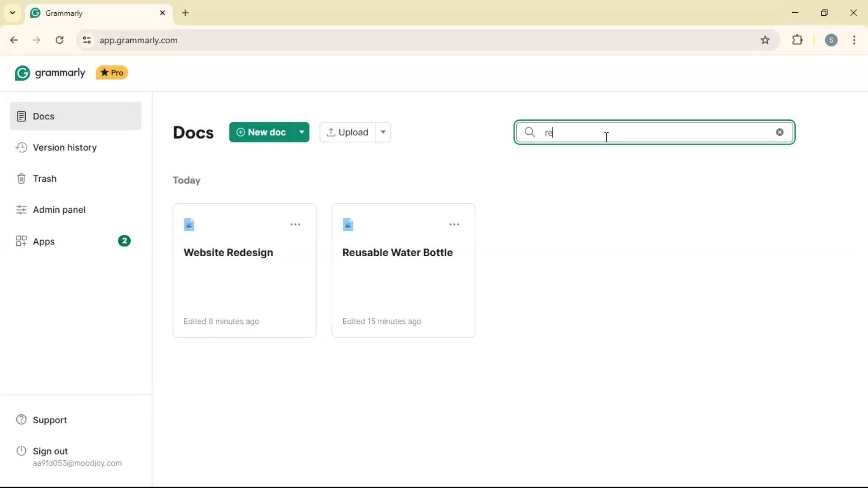Image resolution: width=868 pixels, height=488 pixels.
Task: Open Version history via its clock icon
Action: point(21,148)
